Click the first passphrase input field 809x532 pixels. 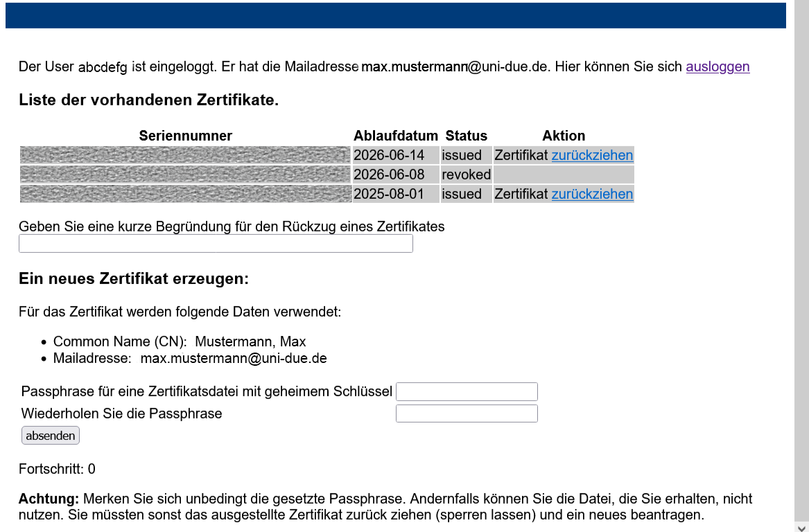coord(467,391)
